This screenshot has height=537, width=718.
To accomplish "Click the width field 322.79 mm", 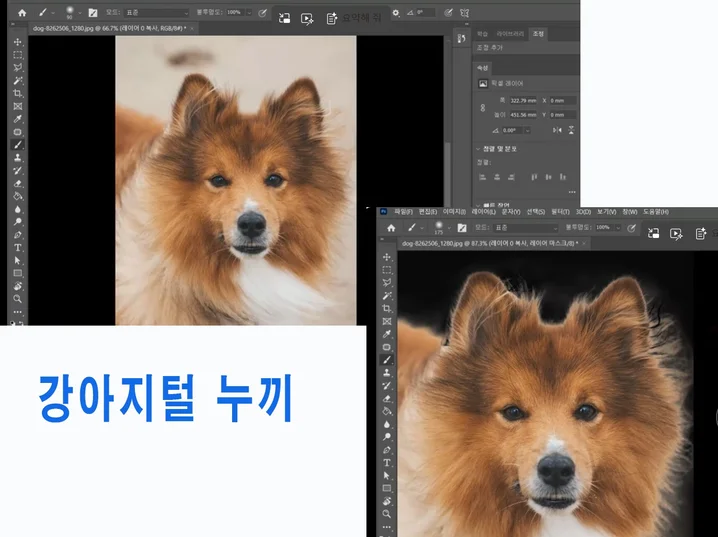I will tap(523, 101).
